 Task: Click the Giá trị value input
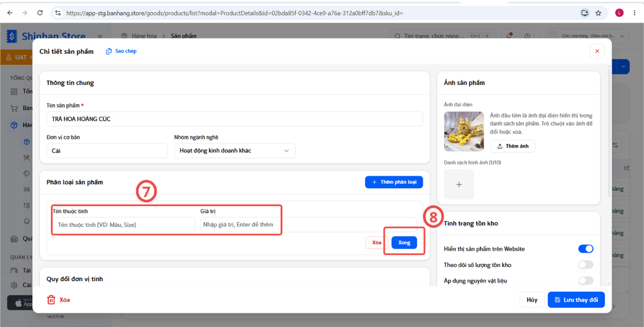pyautogui.click(x=308, y=225)
